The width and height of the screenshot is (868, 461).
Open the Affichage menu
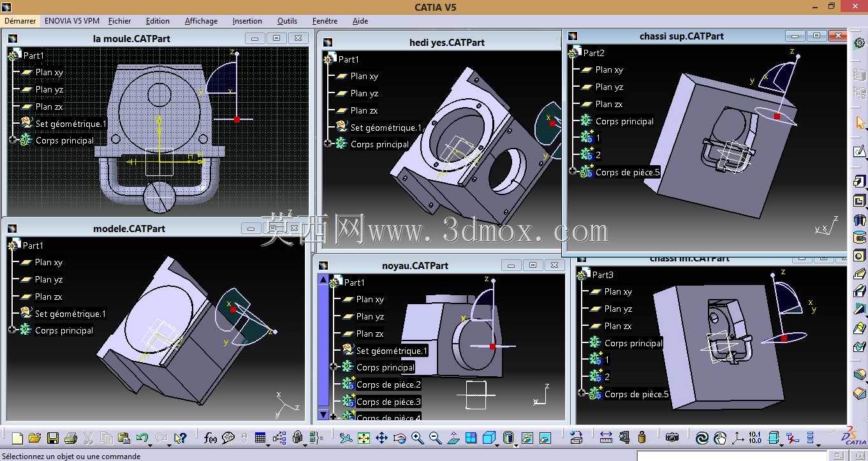click(201, 21)
